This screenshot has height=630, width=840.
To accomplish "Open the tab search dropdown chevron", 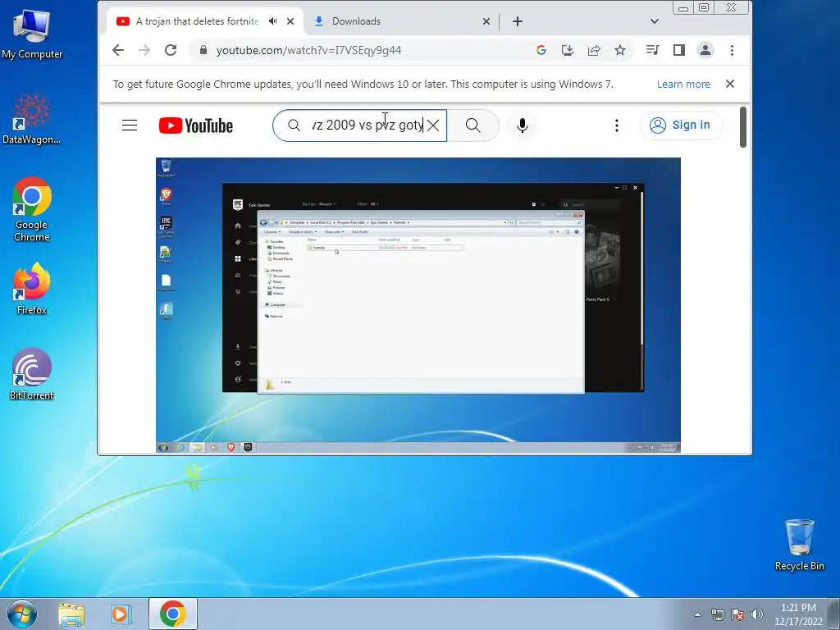I will click(x=654, y=21).
